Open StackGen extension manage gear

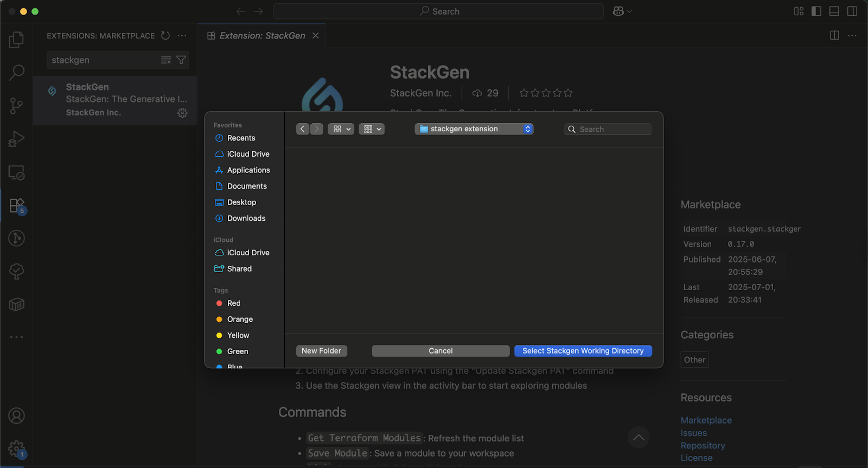click(182, 113)
